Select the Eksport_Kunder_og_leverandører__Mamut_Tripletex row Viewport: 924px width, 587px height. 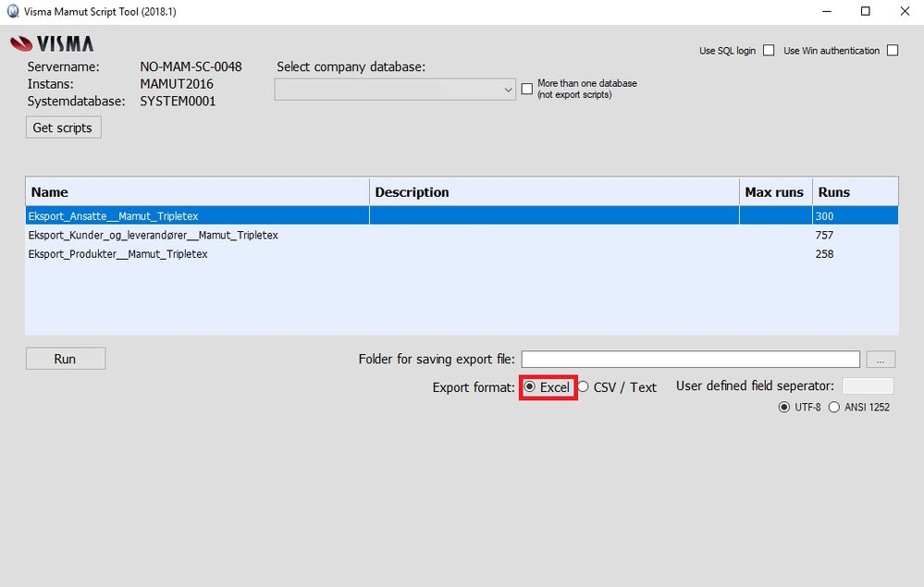point(462,235)
